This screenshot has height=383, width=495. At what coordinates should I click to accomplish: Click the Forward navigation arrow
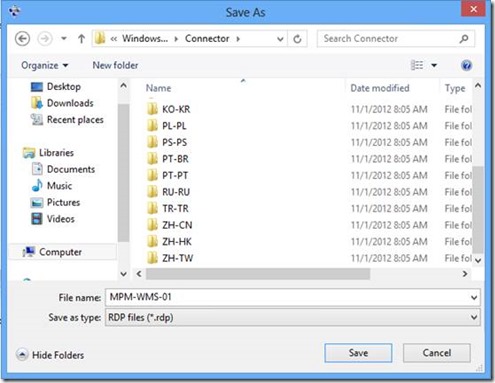point(45,39)
